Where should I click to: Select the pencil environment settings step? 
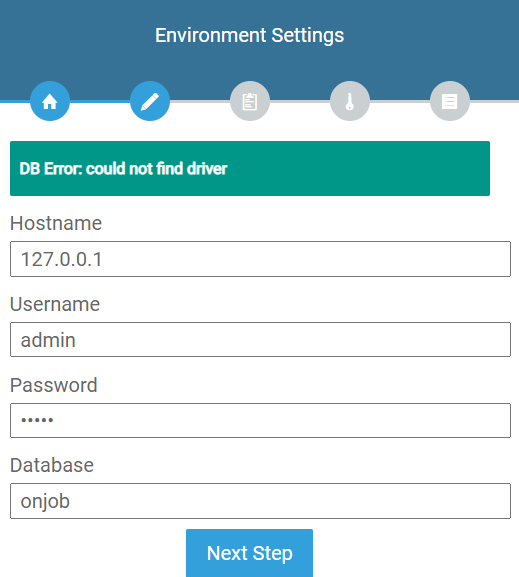coord(150,101)
